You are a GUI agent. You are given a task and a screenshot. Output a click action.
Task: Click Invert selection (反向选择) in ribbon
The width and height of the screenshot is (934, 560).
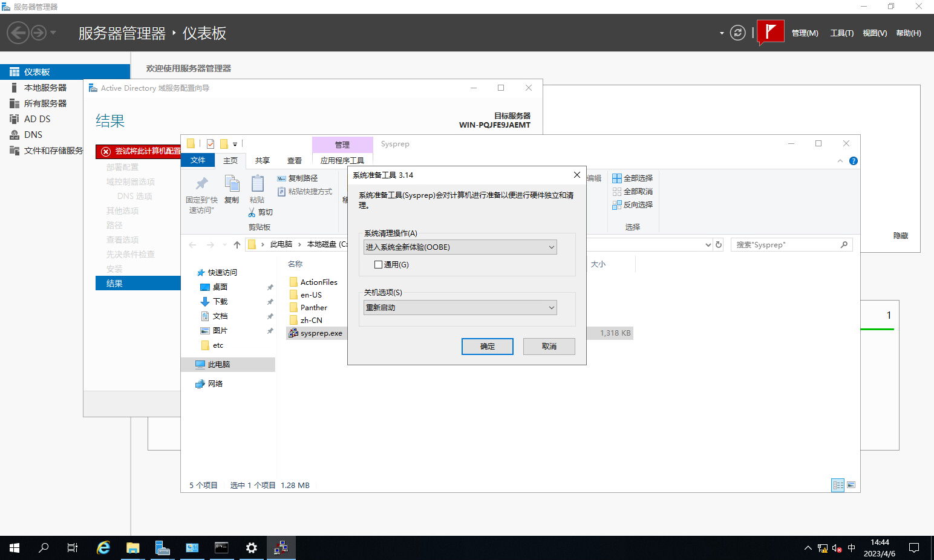(633, 205)
